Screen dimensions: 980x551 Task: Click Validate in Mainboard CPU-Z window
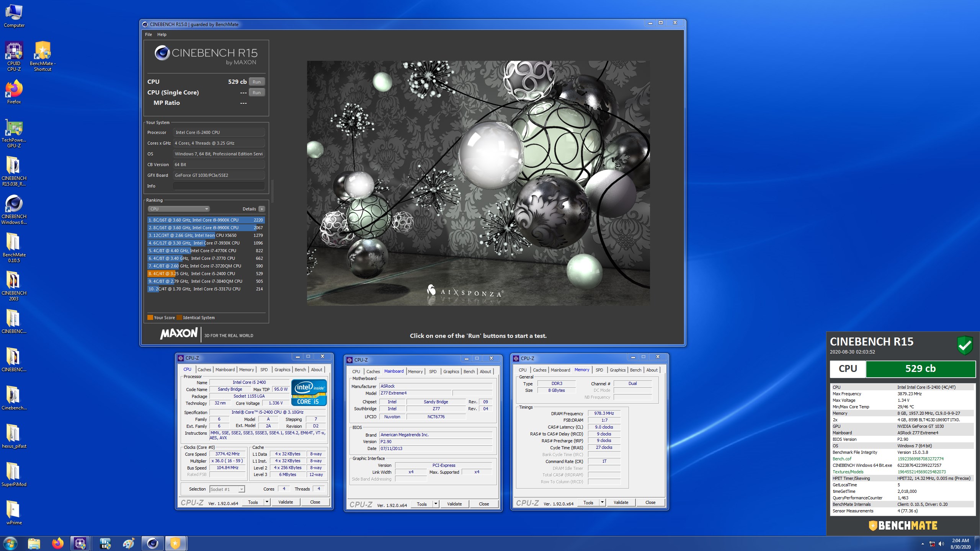(454, 504)
